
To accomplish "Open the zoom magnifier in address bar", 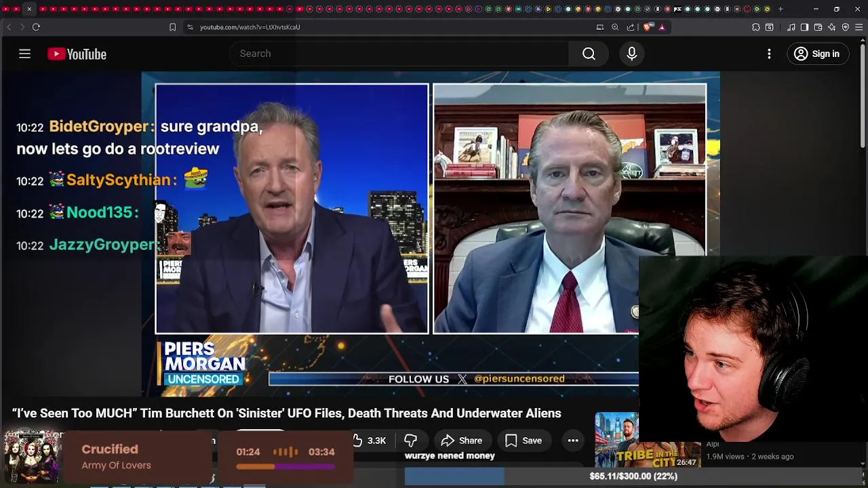I will click(615, 27).
